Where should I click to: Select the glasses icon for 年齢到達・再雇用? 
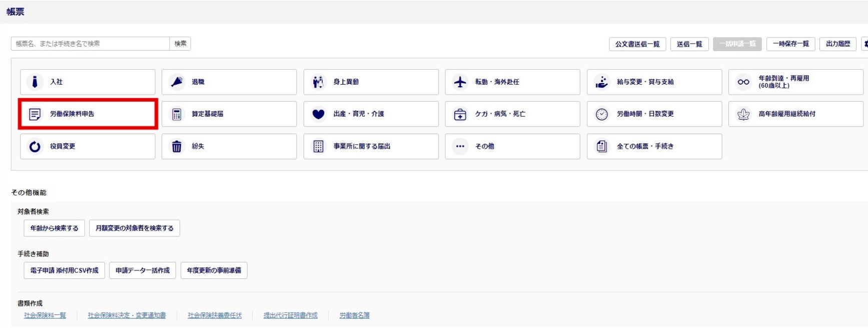point(743,82)
